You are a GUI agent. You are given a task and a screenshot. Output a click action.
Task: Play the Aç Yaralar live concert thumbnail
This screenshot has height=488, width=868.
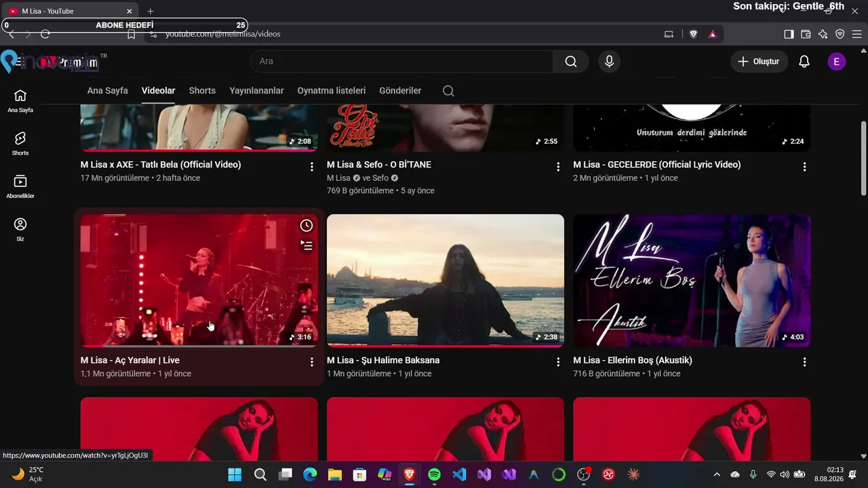click(x=199, y=281)
